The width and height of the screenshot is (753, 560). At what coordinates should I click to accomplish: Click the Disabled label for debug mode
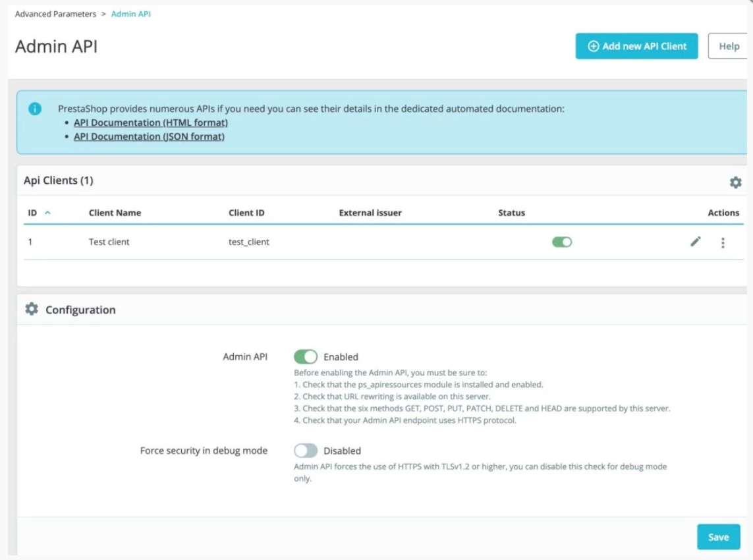(x=342, y=451)
